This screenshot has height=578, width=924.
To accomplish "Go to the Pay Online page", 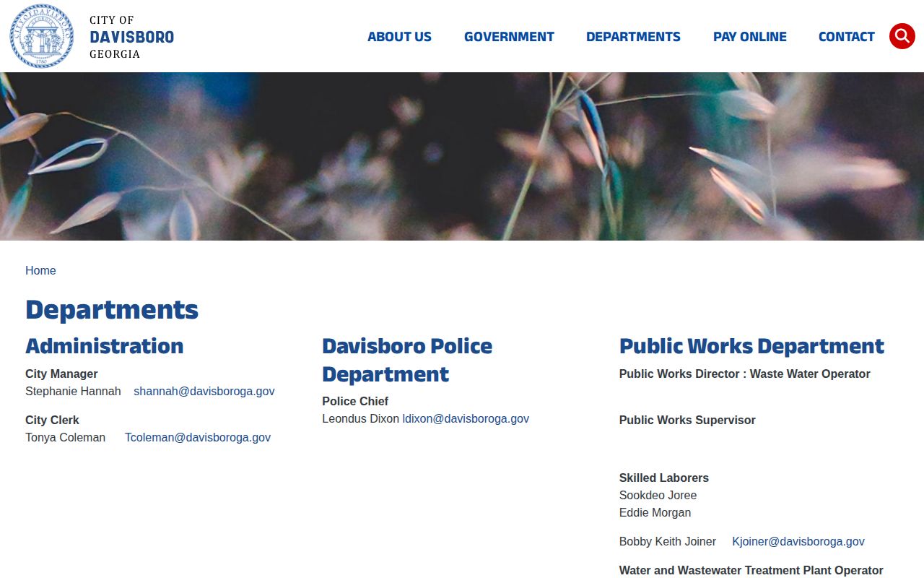I will (750, 37).
